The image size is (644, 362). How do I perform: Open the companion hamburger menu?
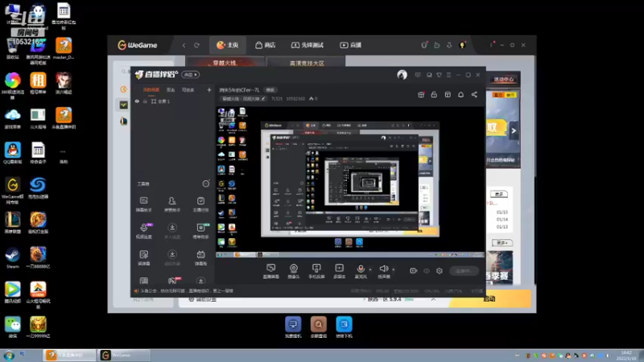448,75
